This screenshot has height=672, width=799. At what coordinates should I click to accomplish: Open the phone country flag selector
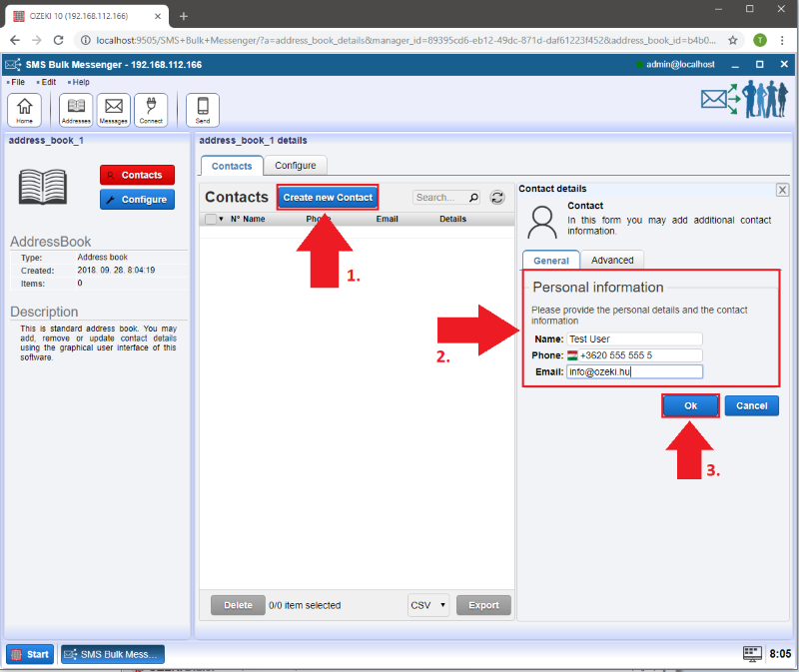click(572, 355)
